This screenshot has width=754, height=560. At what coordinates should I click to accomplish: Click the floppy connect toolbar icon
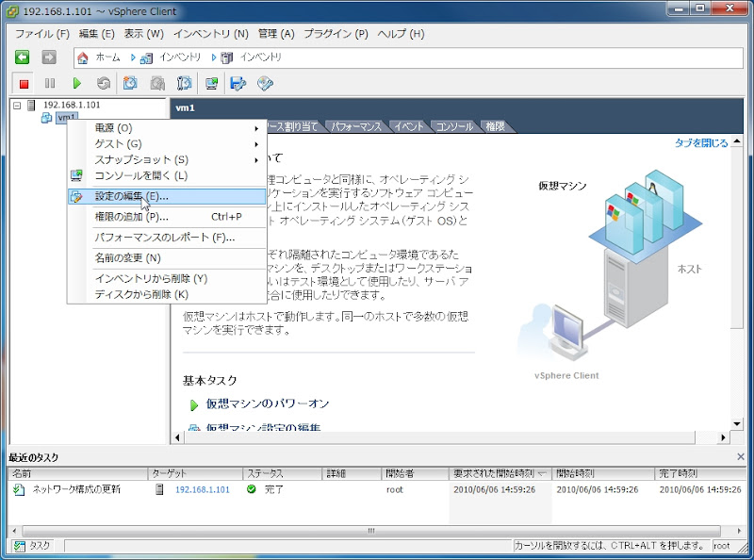(238, 84)
